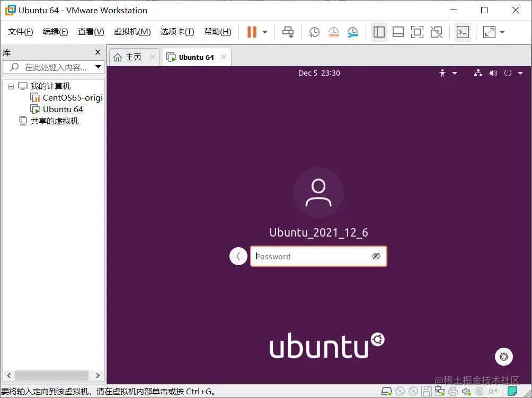
Task: Open the message log note icon
Action: pyautogui.click(x=512, y=391)
